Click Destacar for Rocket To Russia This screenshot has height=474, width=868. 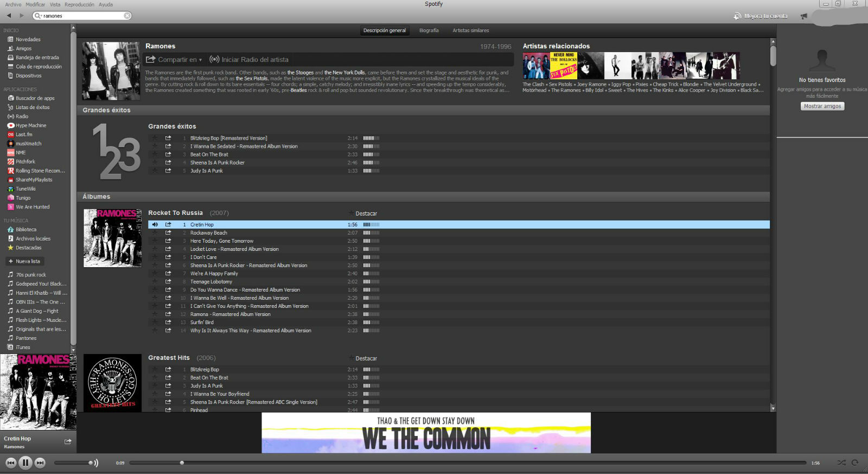(363, 213)
